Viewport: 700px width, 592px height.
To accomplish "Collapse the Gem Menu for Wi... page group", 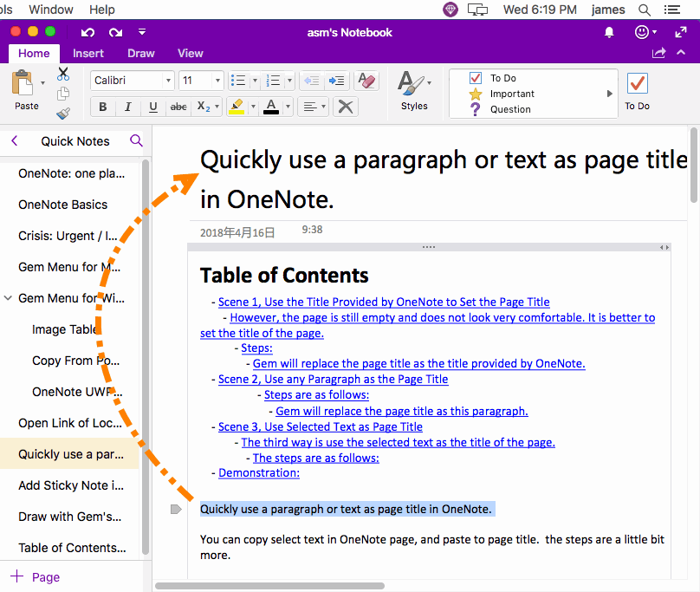I will [8, 298].
